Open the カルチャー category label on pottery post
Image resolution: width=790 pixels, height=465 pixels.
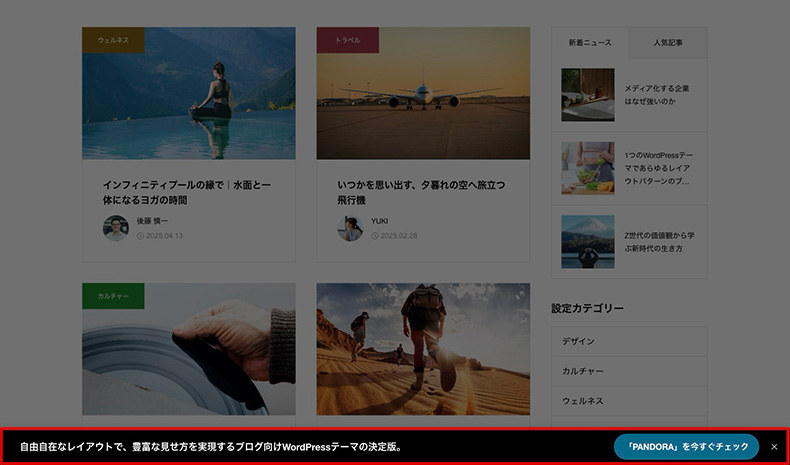[113, 296]
